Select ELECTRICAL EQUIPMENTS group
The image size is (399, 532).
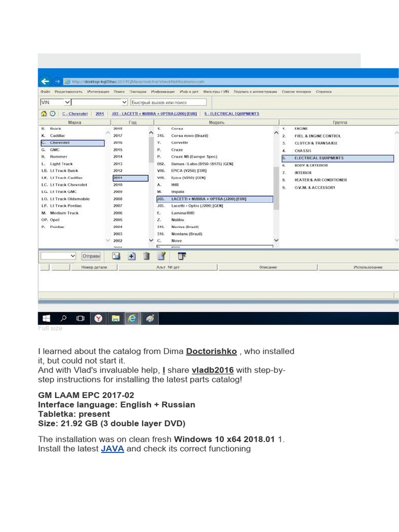coord(318,158)
